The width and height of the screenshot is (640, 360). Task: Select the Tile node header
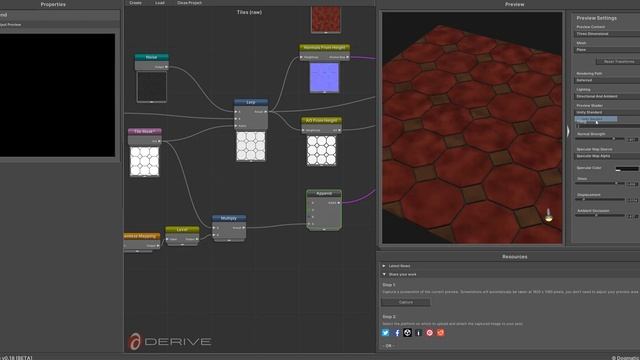[144, 131]
